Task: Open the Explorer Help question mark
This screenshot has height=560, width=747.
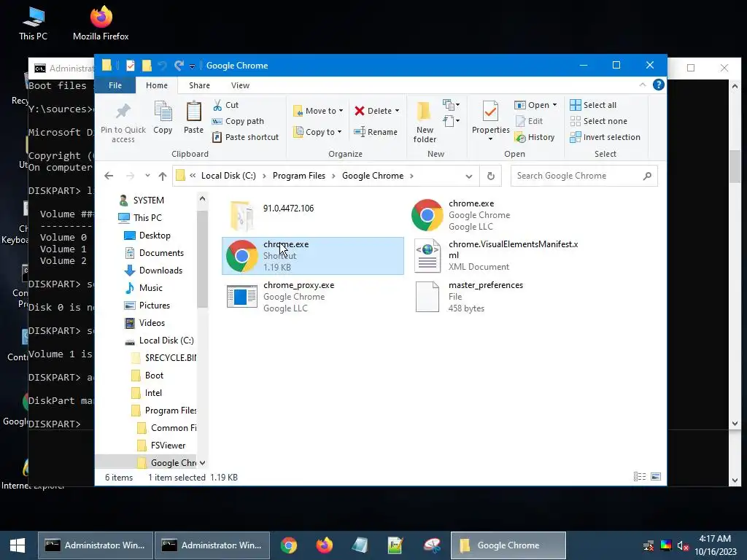Action: tap(659, 85)
